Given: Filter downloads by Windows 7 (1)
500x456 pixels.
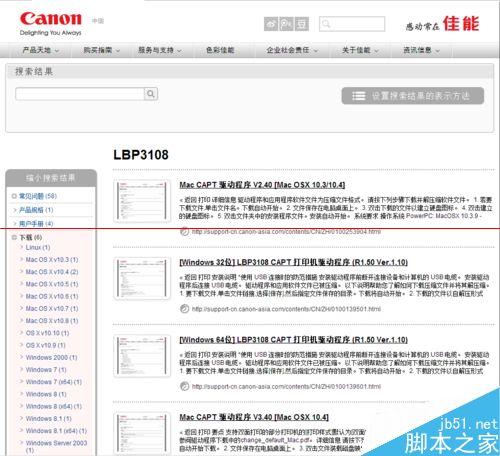Looking at the screenshot, I should [x=46, y=370].
